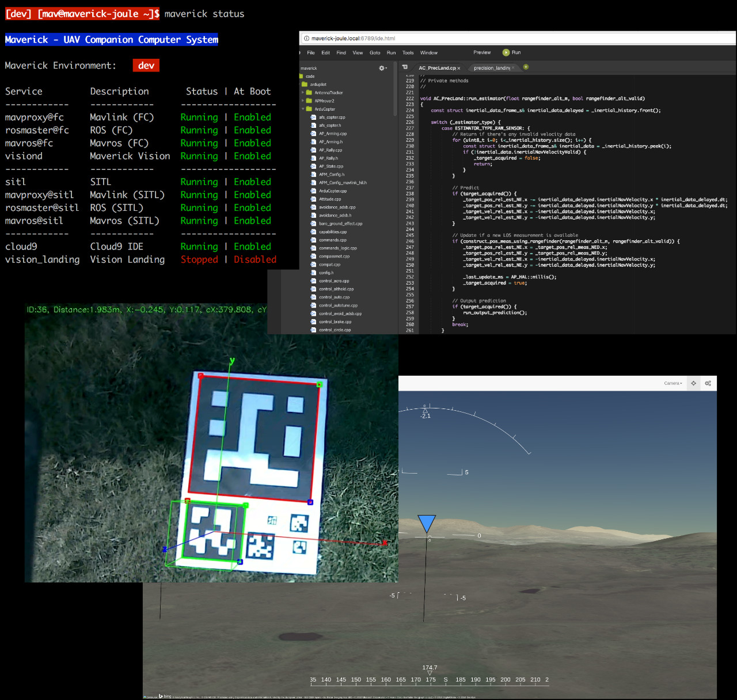Open ArduCopter.cpp in file tree

(x=333, y=191)
